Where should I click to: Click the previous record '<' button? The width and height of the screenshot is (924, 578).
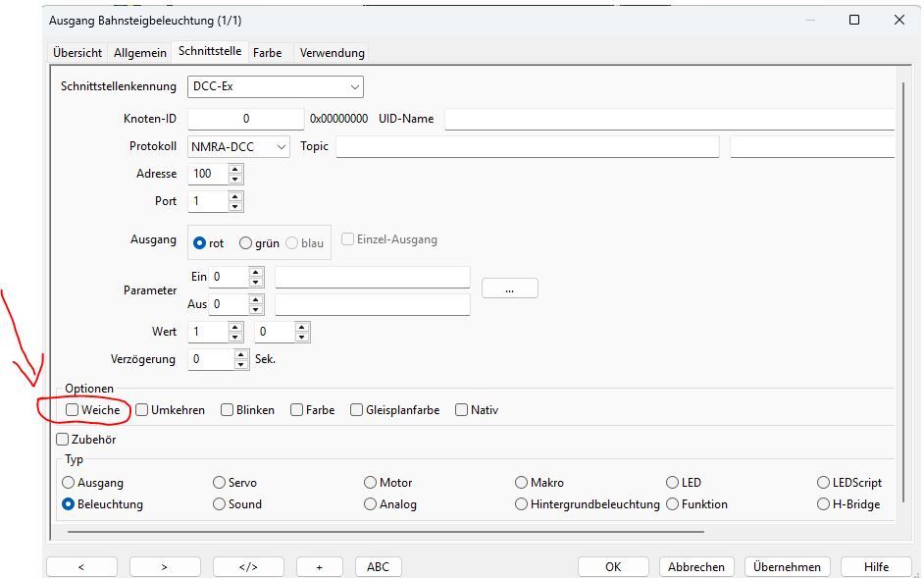point(81,566)
